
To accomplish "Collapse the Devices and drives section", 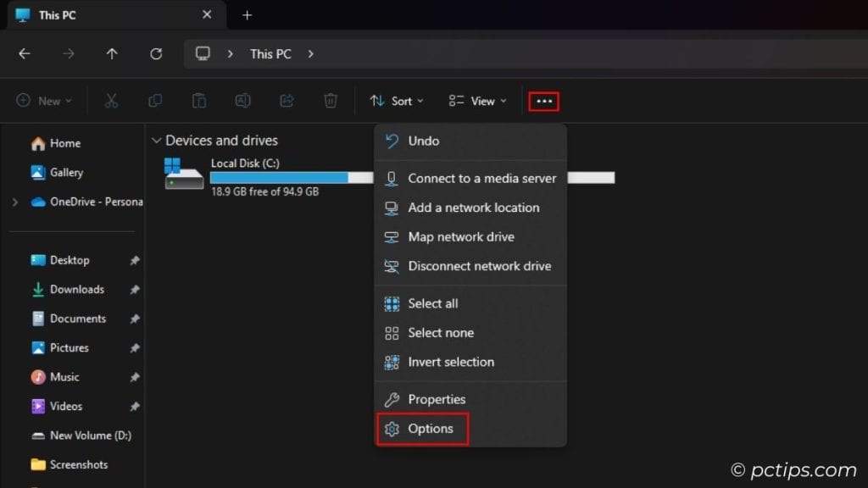I will pyautogui.click(x=156, y=140).
